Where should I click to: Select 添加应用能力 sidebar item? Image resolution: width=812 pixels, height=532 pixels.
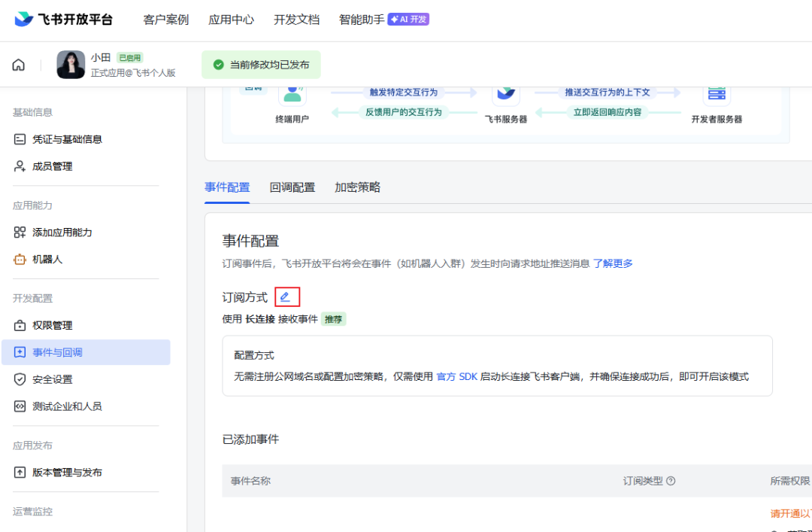point(62,233)
